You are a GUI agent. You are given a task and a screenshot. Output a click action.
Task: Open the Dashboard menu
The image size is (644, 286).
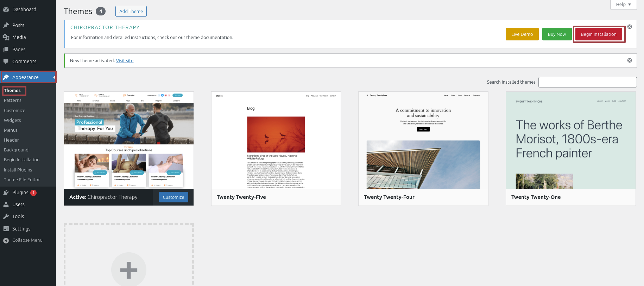click(x=28, y=9)
